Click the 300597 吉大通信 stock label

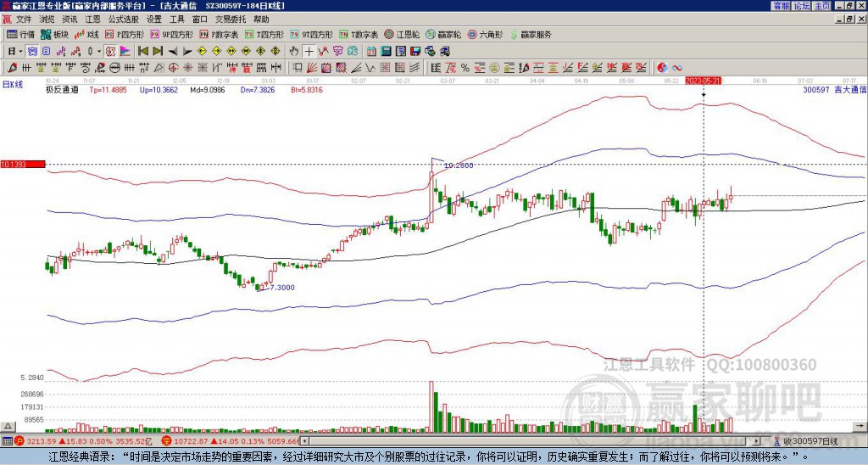[835, 89]
